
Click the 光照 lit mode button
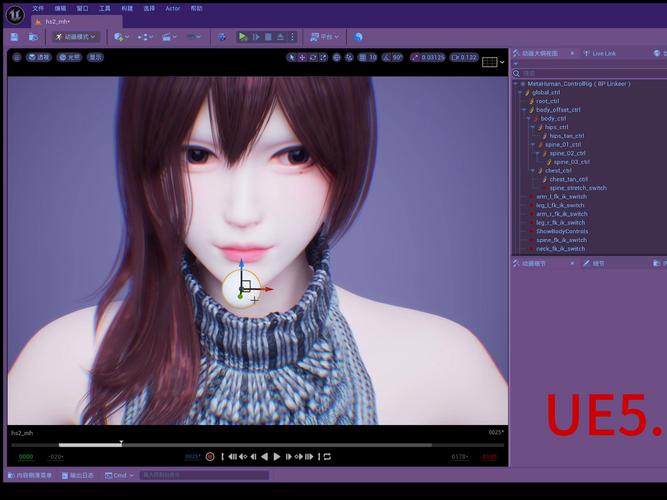point(69,57)
